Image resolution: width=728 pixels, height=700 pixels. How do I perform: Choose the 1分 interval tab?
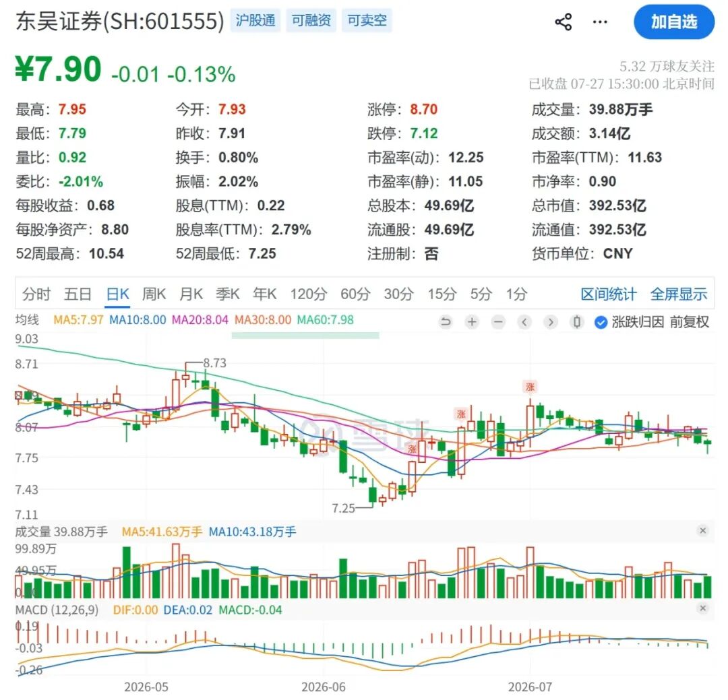click(517, 294)
